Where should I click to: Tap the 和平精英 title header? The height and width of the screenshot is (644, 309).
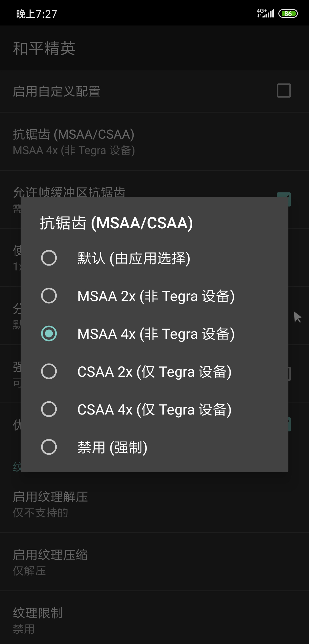[x=44, y=48]
